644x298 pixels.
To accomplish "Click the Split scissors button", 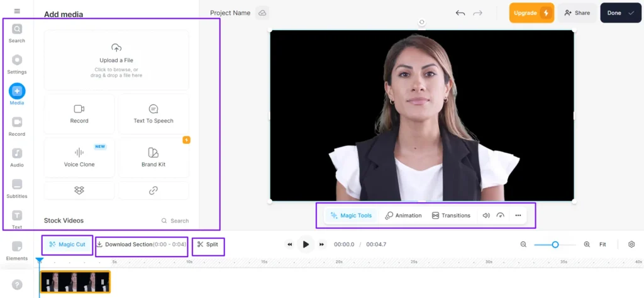I will (208, 245).
